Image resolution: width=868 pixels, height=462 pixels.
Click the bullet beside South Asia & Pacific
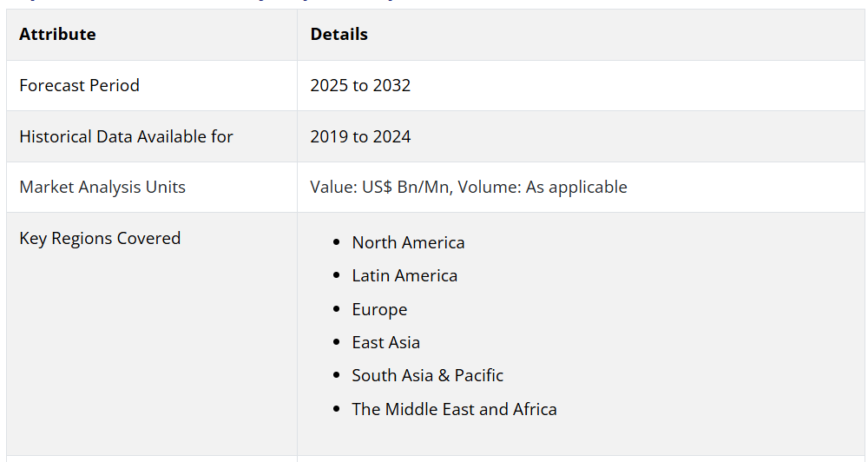[336, 376]
